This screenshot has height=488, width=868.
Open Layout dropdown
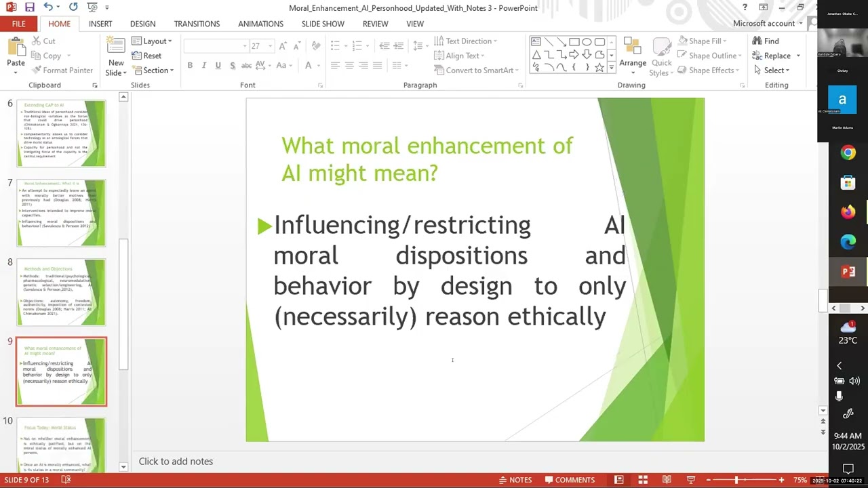click(152, 41)
